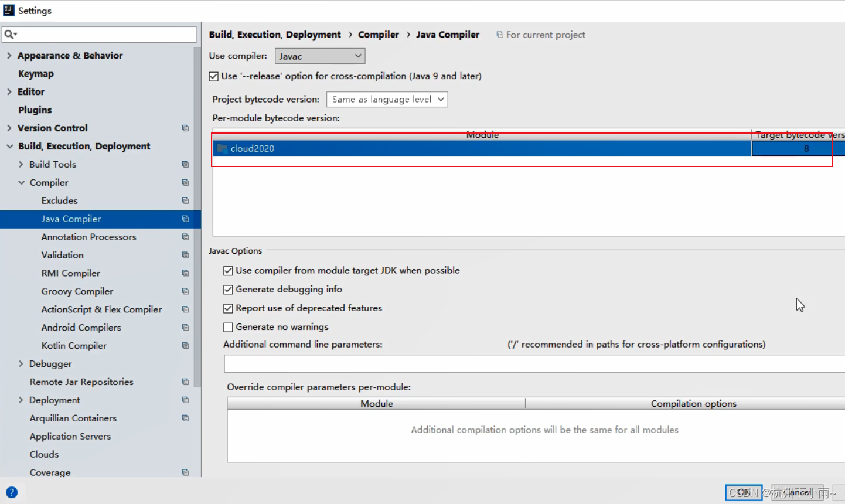Expand the Deployment node arrow
The image size is (845, 504).
pyautogui.click(x=21, y=400)
